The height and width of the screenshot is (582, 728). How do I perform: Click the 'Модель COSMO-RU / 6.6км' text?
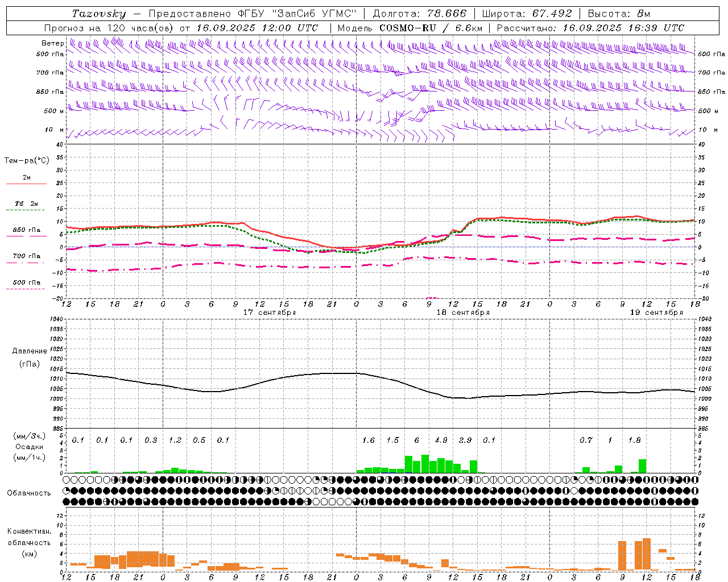(410, 28)
